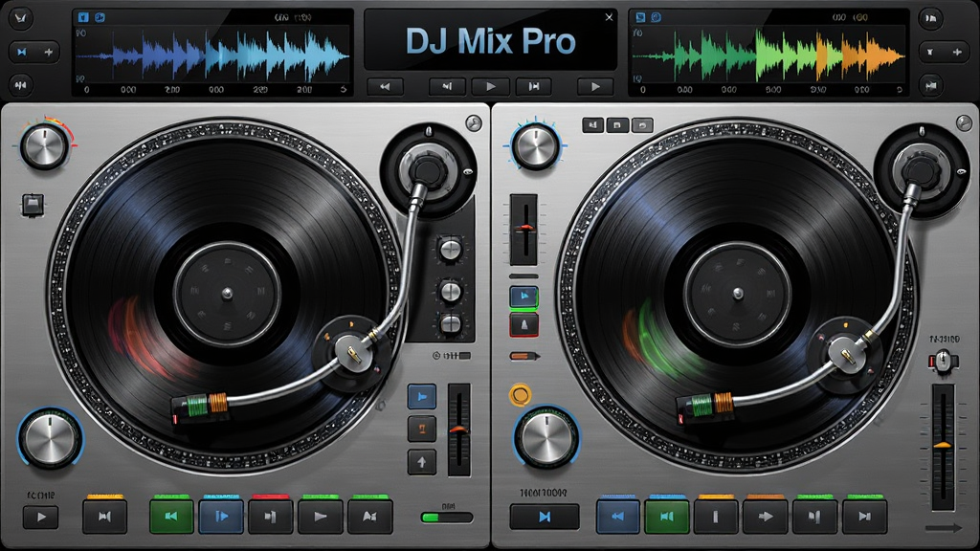Image resolution: width=980 pixels, height=551 pixels.
Task: Click the right-arrow pad on right deck
Action: [766, 516]
